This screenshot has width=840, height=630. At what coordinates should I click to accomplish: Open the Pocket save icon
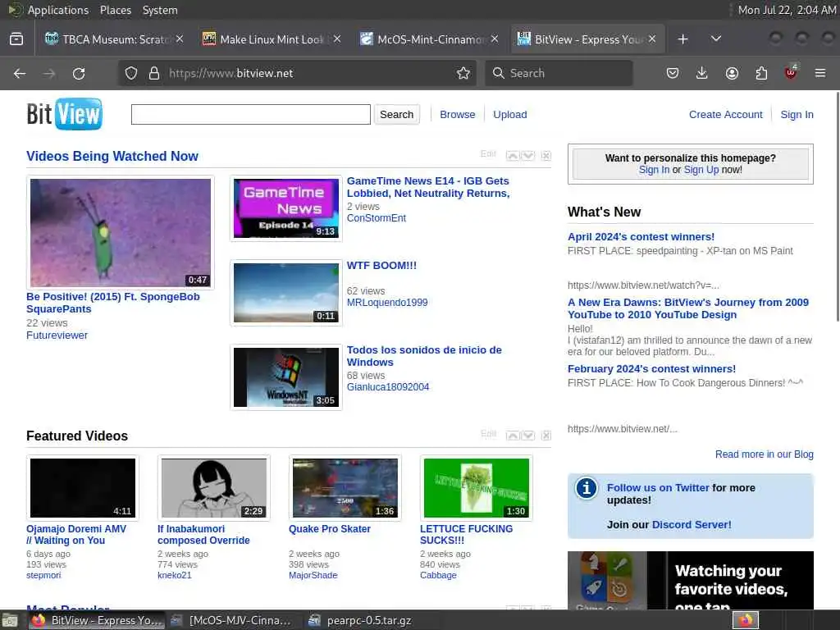tap(673, 73)
